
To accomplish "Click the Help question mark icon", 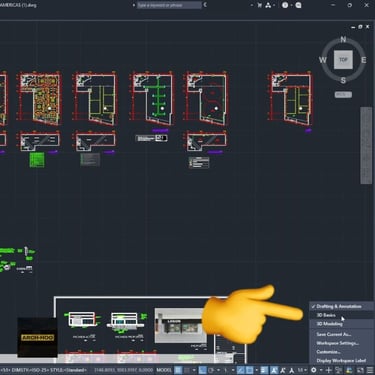I will pyautogui.click(x=285, y=5).
